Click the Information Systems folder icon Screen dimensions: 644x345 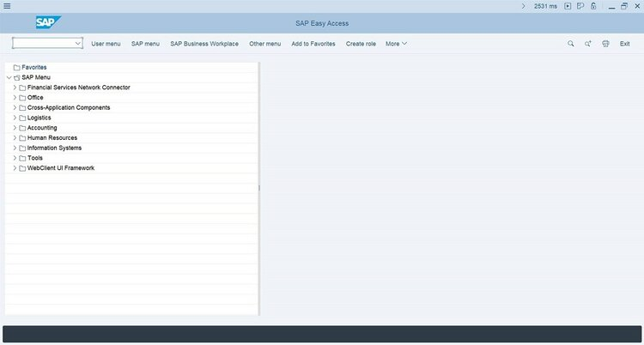22,148
